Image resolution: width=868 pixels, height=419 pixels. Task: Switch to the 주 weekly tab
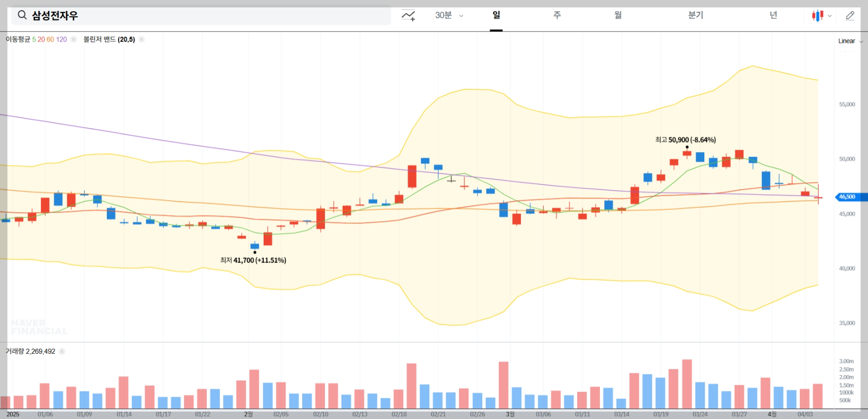[557, 15]
